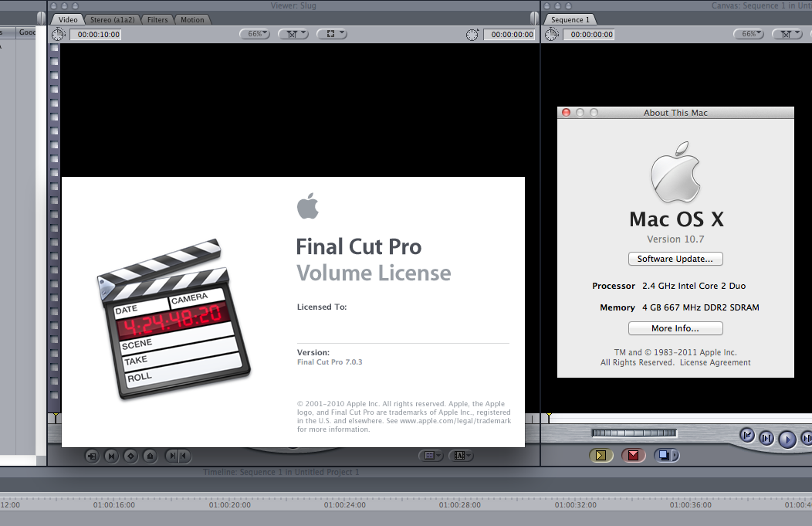The height and width of the screenshot is (526, 812).
Task: Click the 2.4 GHz Intel Core 2 Duo text
Action: [694, 286]
